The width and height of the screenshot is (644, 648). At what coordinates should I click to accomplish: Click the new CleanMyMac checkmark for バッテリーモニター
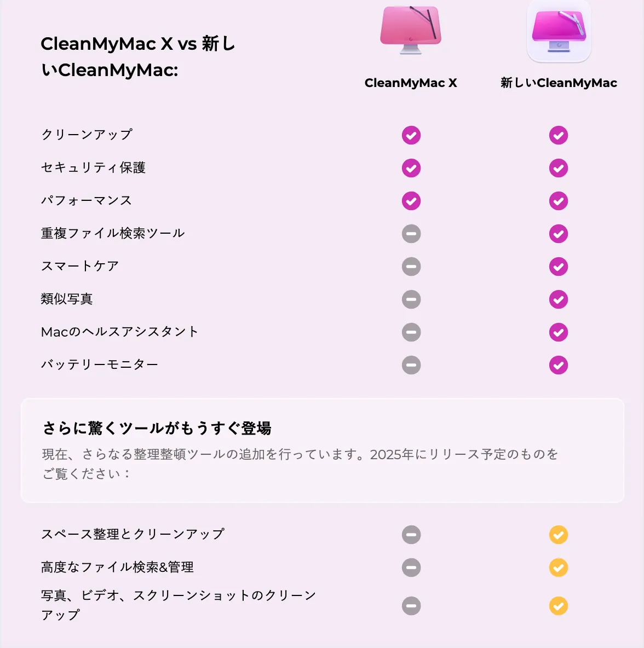click(559, 366)
